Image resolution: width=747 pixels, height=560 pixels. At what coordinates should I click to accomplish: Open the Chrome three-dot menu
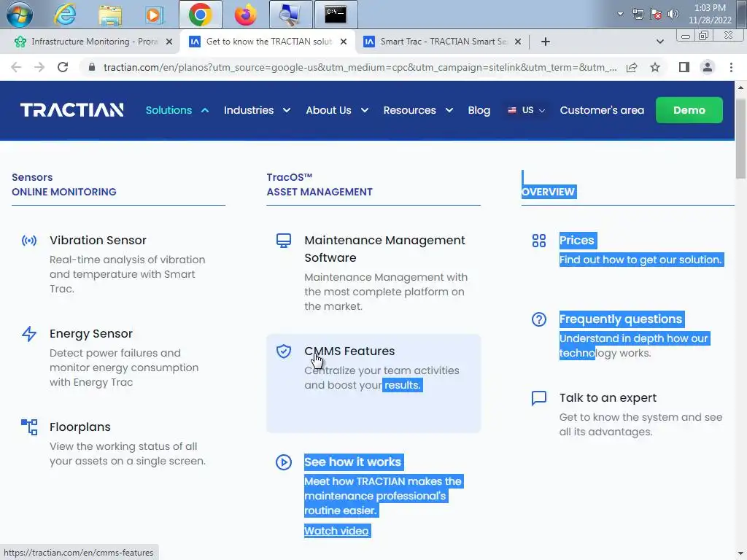(731, 67)
